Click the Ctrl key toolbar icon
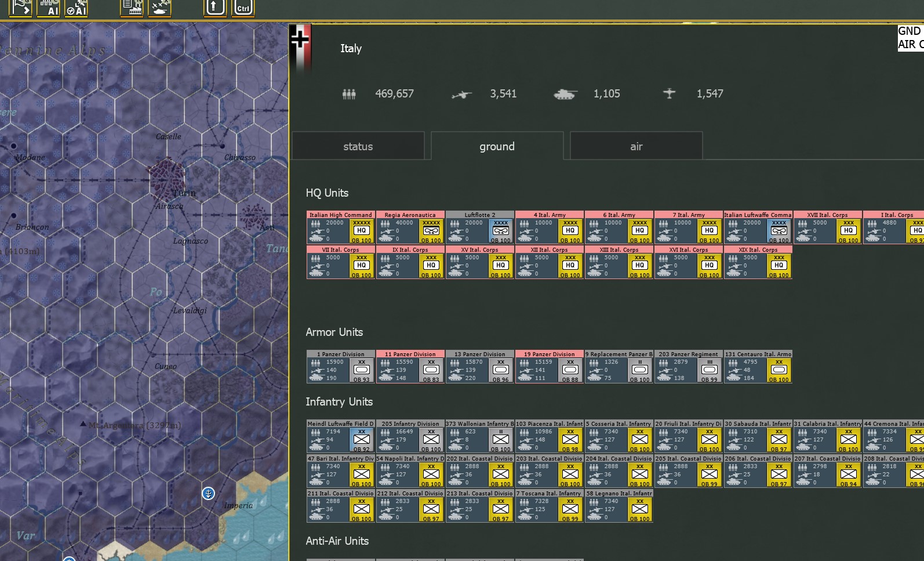 tap(243, 8)
